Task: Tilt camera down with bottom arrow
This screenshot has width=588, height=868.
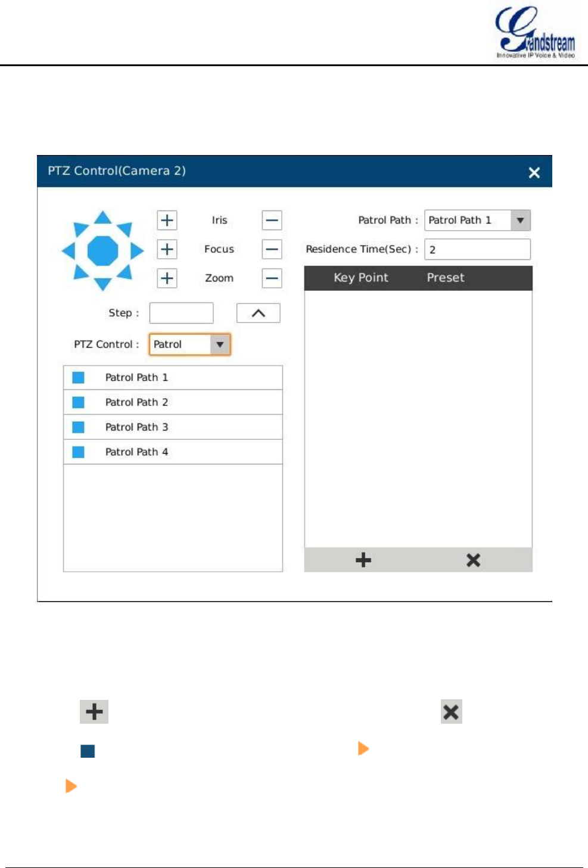Action: pyautogui.click(x=103, y=284)
